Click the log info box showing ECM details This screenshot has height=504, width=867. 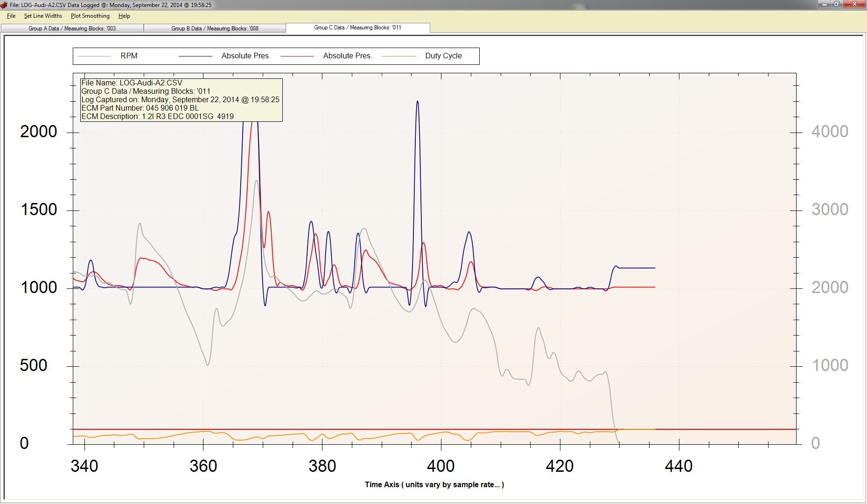pos(181,100)
